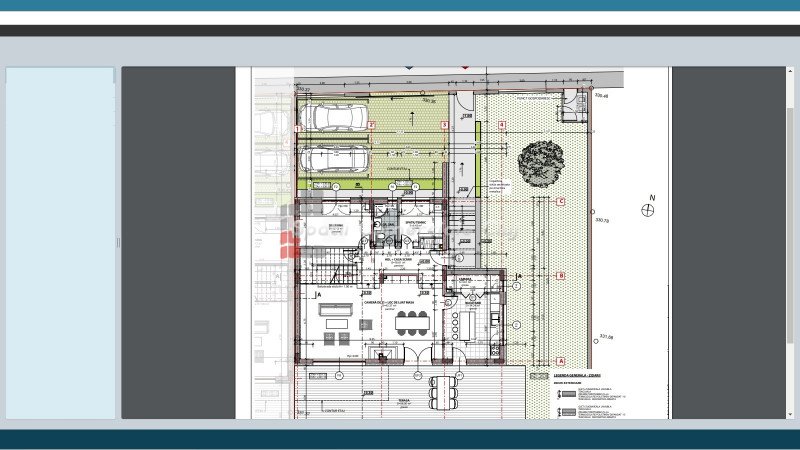Click the blue triangle marker at page top
Viewport: 800px width, 450px height.
click(x=408, y=69)
